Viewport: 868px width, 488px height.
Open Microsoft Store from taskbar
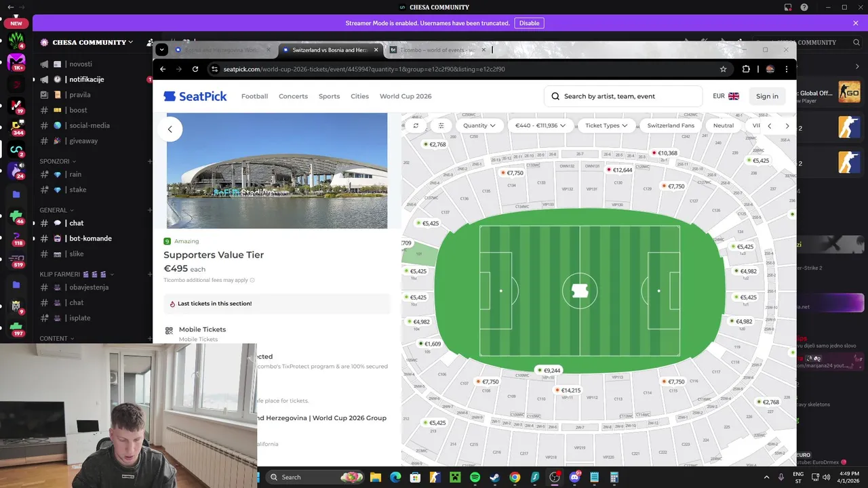415,477
